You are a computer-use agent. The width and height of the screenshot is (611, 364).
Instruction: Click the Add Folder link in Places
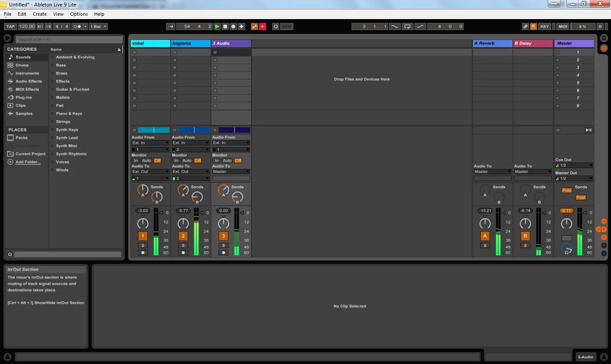click(x=28, y=162)
